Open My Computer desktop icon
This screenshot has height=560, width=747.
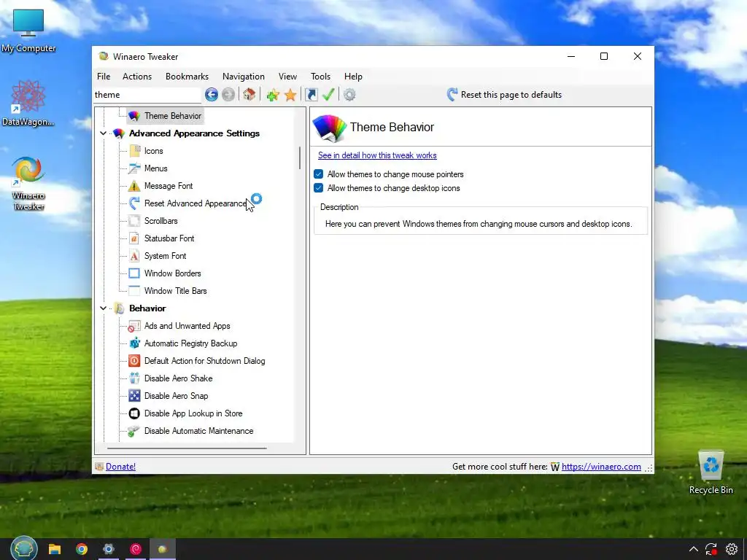tap(28, 31)
